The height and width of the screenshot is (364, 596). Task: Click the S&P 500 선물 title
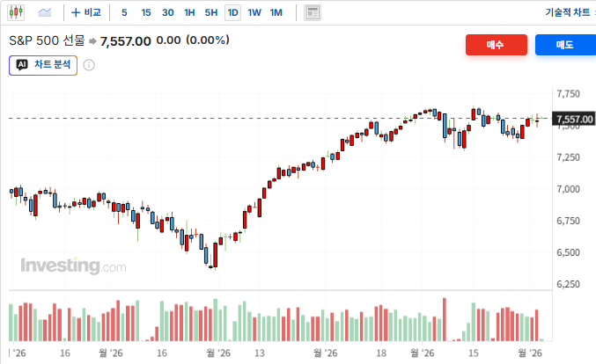(47, 40)
